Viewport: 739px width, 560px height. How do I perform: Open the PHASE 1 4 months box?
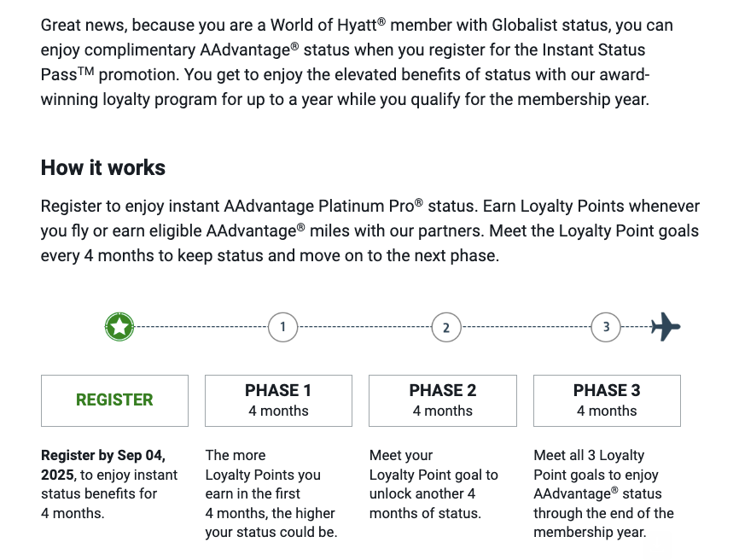point(278,400)
